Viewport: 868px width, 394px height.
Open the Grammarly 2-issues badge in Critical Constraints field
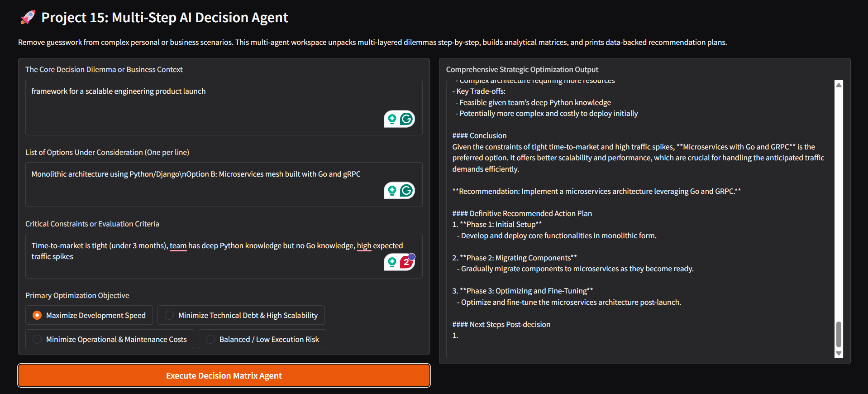coord(406,262)
